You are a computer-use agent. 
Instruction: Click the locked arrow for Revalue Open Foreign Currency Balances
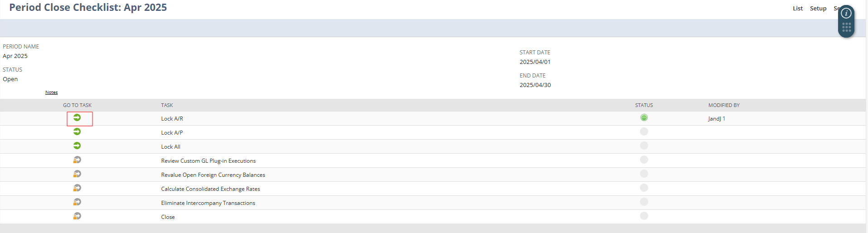tap(77, 174)
